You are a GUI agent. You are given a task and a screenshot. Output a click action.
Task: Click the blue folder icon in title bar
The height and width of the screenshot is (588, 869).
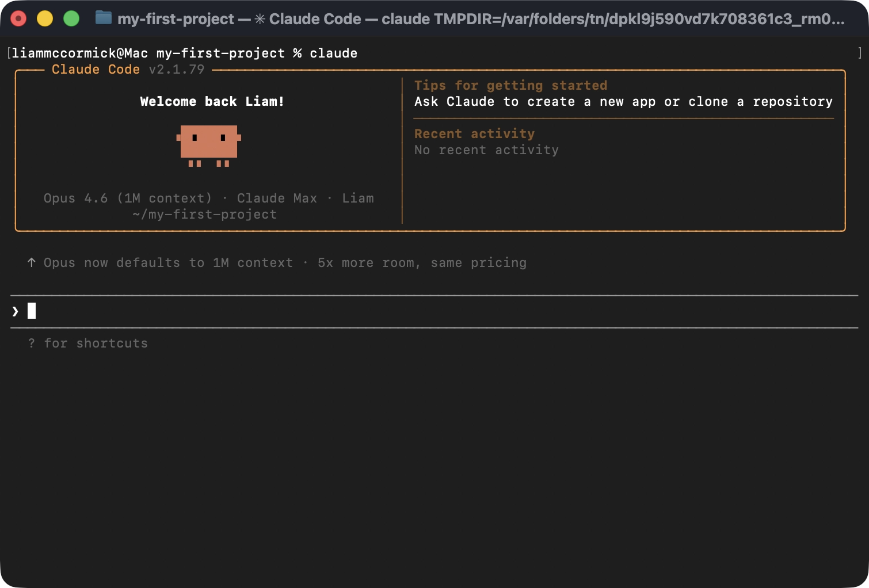click(x=103, y=18)
